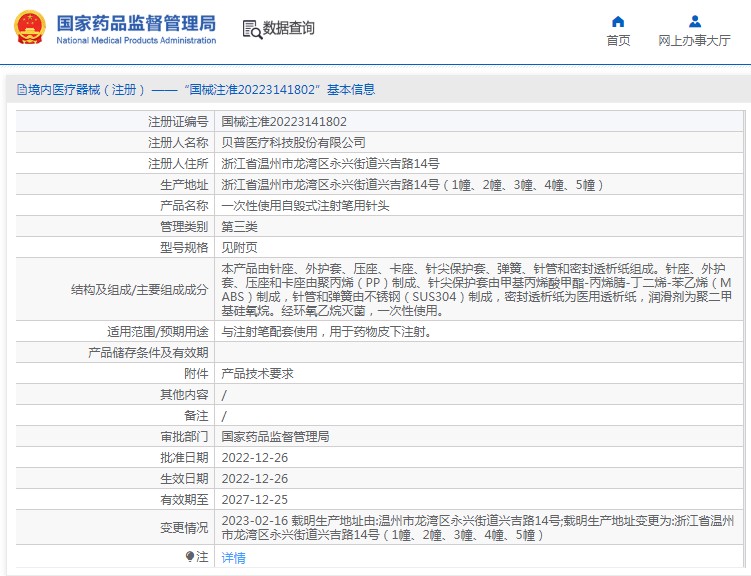751x576 pixels.
Task: Click the data query magnifier icon
Action: [252, 29]
